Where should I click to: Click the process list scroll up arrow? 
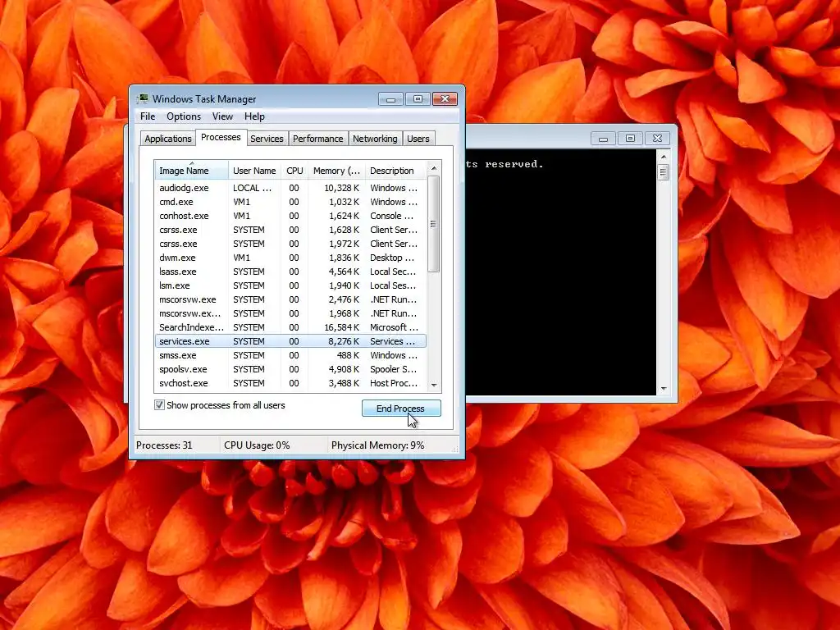pos(434,168)
